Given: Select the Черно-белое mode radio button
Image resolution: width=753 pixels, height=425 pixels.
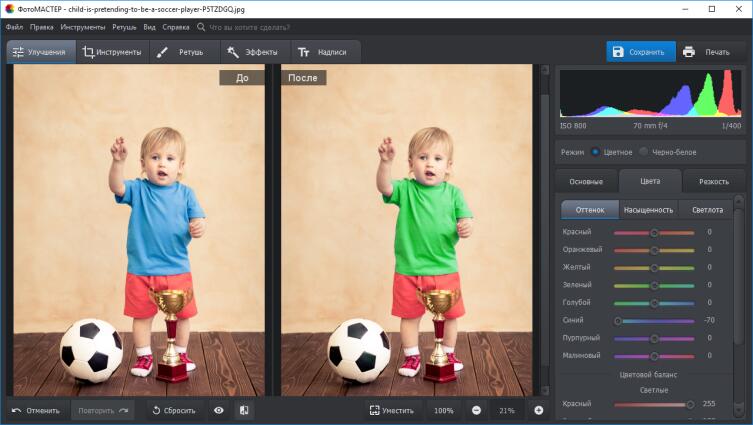Looking at the screenshot, I should coord(645,152).
